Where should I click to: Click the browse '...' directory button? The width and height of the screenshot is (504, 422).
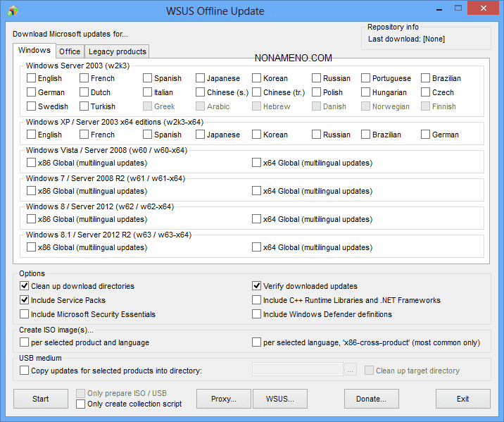tap(351, 371)
